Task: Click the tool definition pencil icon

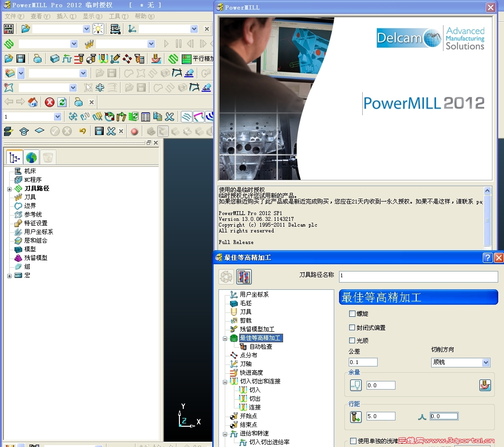Action: point(115,58)
